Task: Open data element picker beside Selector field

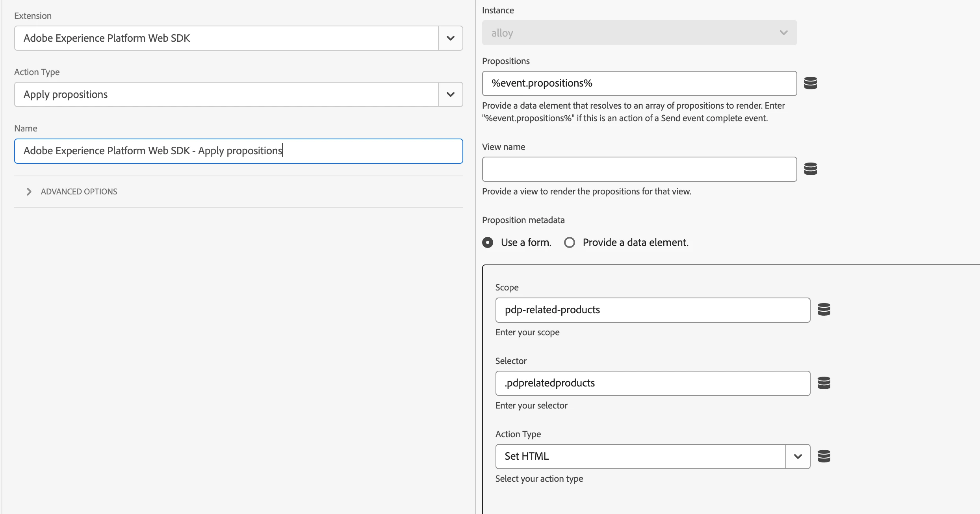Action: (824, 383)
